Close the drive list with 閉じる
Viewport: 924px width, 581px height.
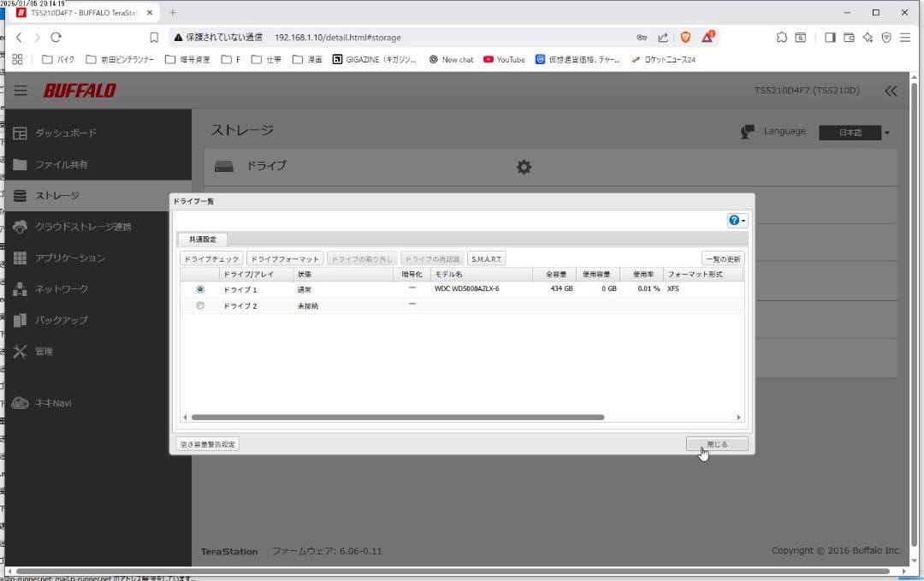click(x=716, y=443)
